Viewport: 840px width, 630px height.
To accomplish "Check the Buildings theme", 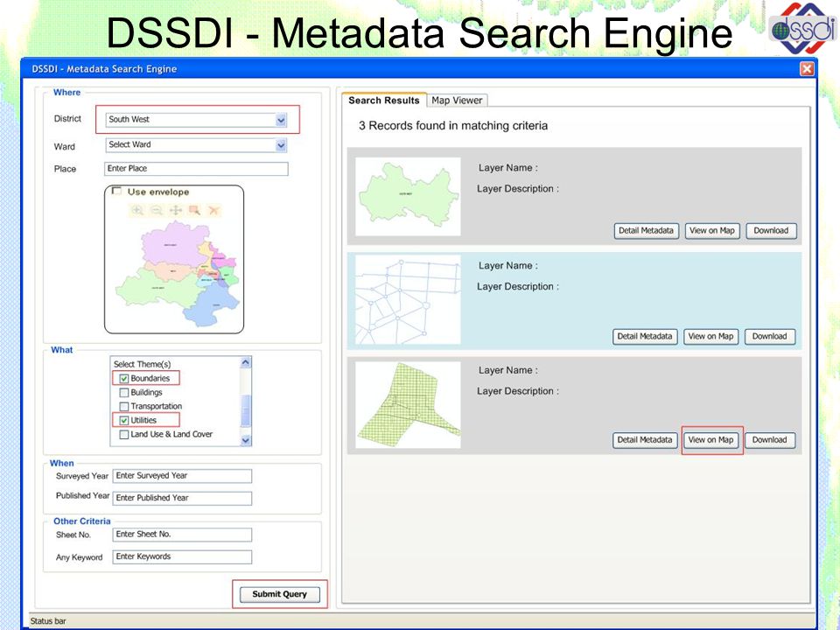I will pos(124,393).
